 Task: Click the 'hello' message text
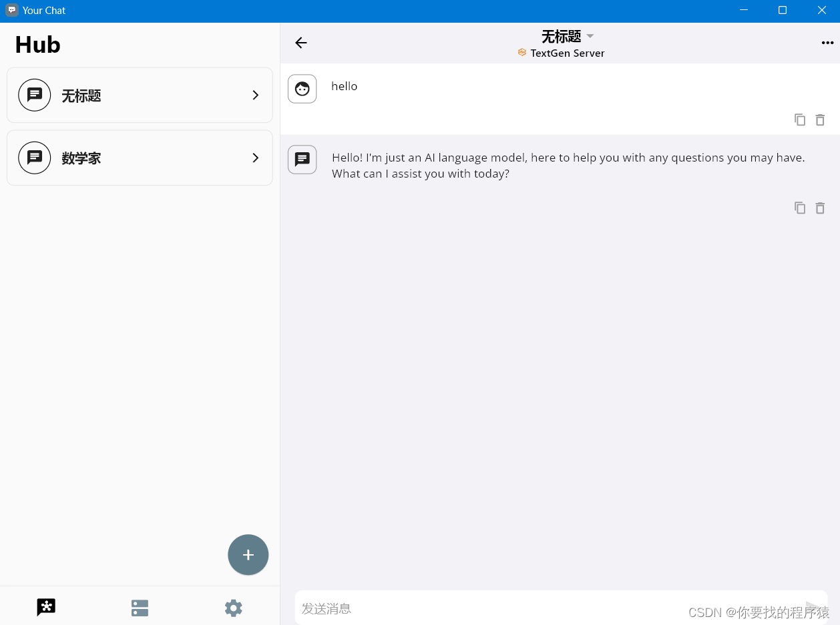(x=345, y=86)
